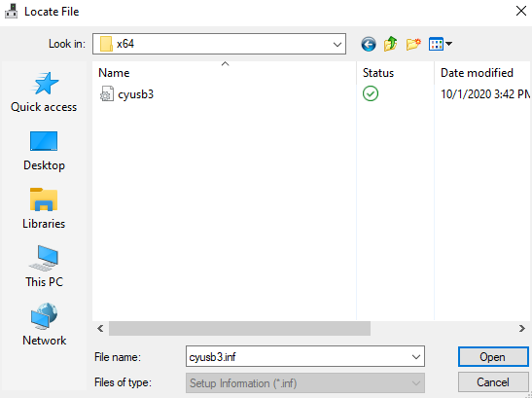
Task: Go up one folder level
Action: click(391, 44)
